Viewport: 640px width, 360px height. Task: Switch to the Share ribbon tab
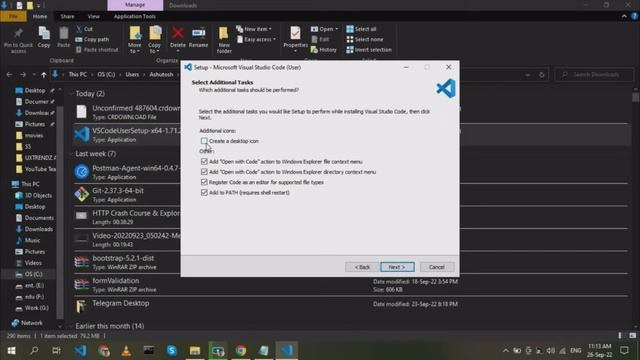click(67, 16)
